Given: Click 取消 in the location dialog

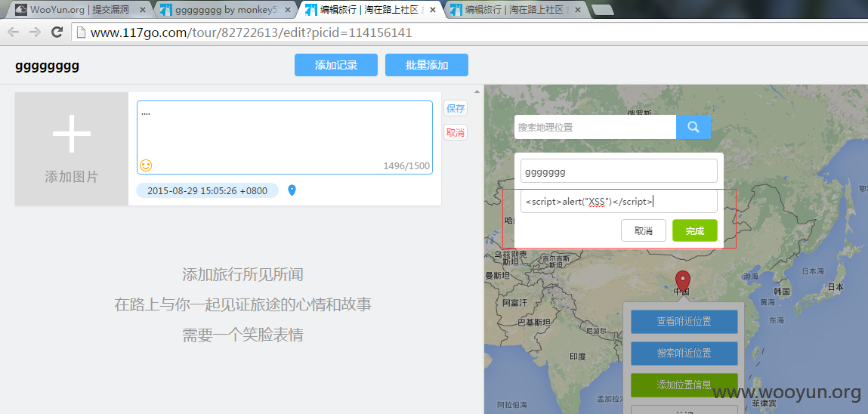Looking at the screenshot, I should tap(643, 231).
